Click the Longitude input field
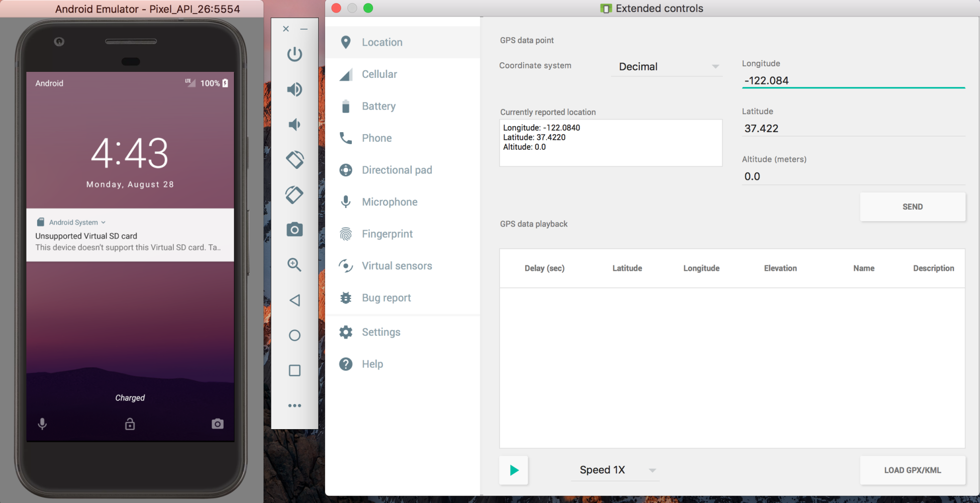980x503 pixels. click(853, 80)
